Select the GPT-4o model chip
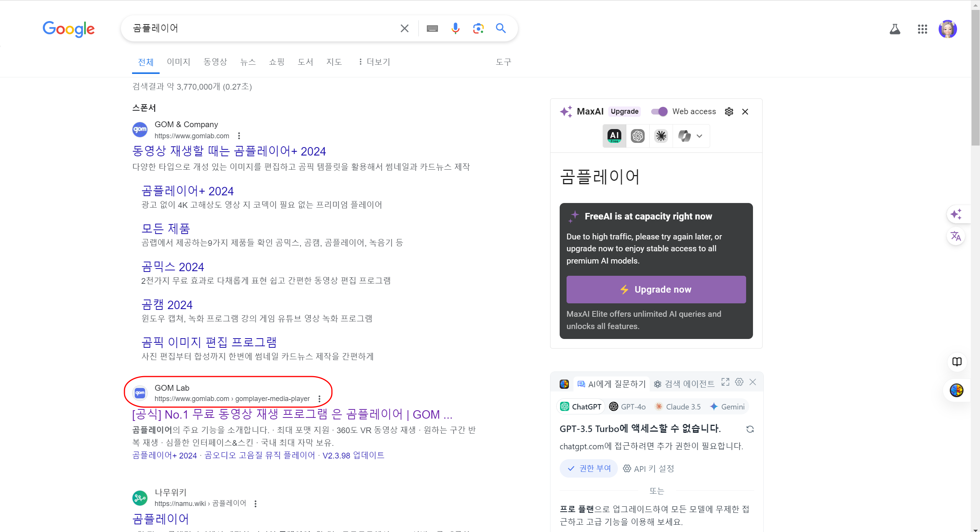Viewport: 980px width, 532px height. point(627,407)
